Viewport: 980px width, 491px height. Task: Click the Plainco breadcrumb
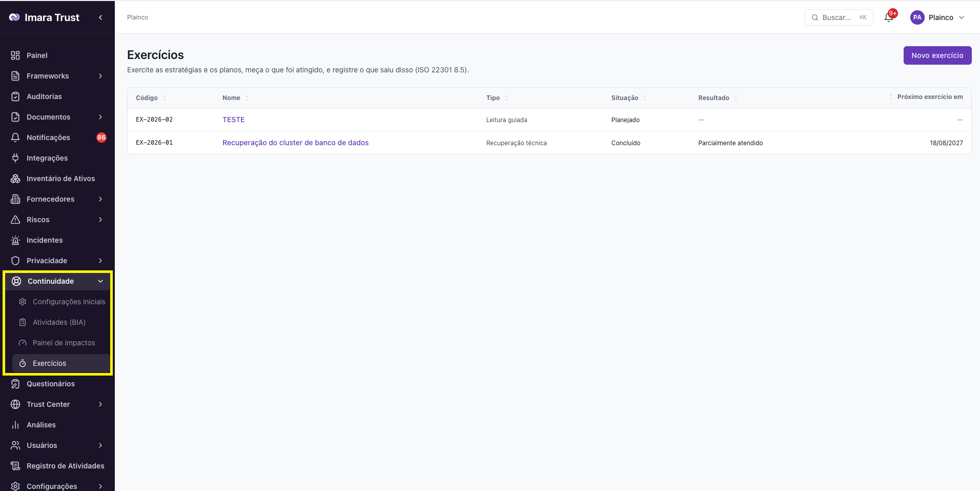(137, 17)
